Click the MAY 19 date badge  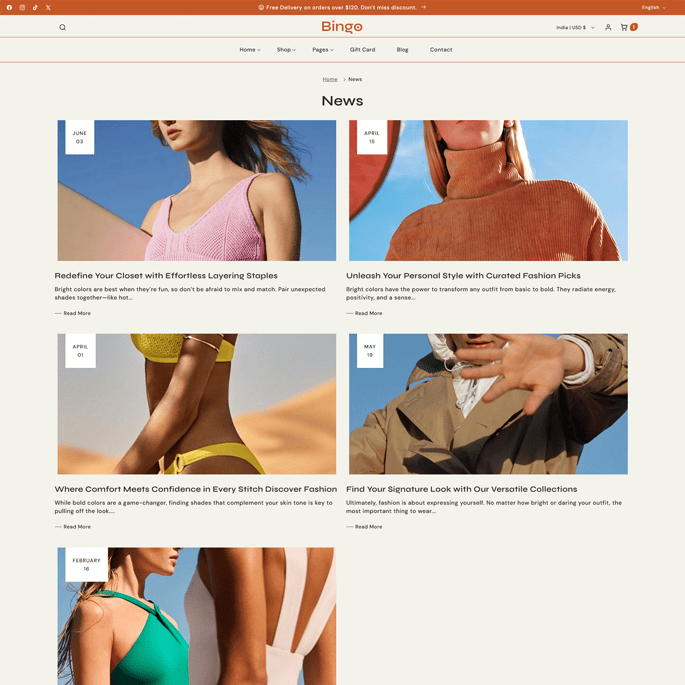point(370,351)
